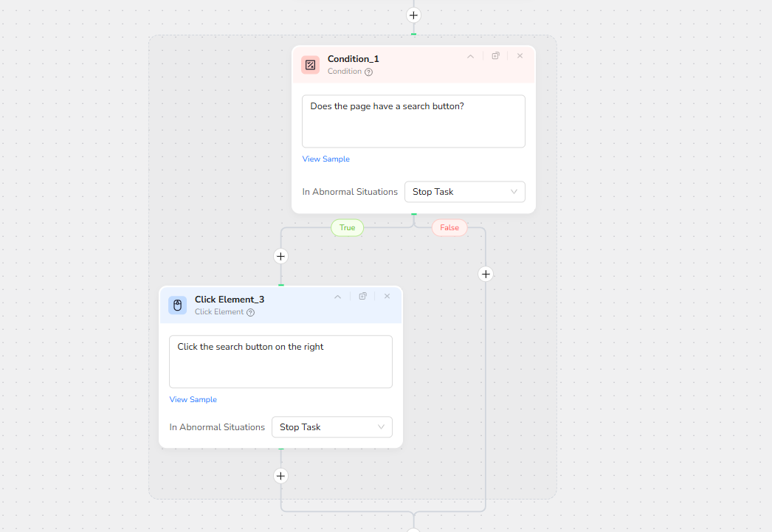
Task: Open help tooltip next to Condition label
Action: (x=369, y=72)
